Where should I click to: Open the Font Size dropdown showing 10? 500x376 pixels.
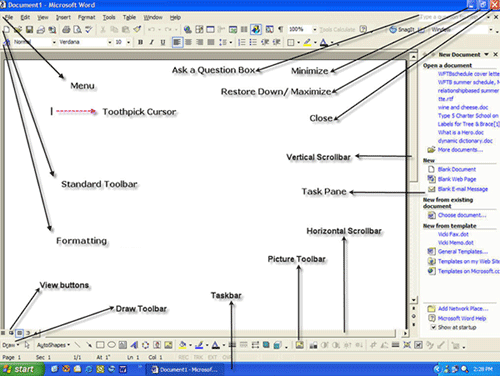click(128, 42)
